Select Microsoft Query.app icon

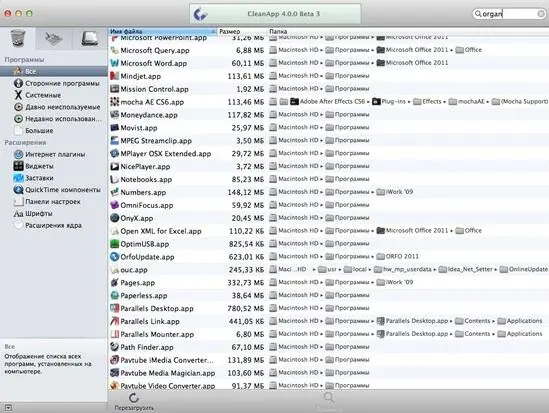[x=114, y=50]
